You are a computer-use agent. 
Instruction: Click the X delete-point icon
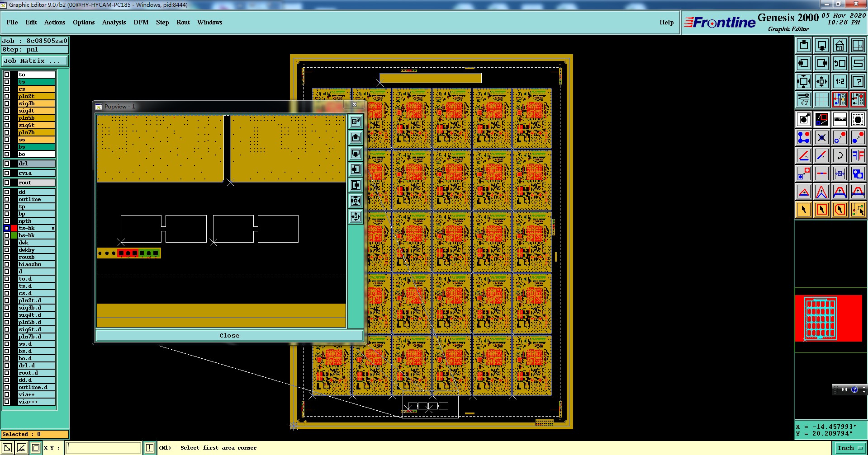(x=822, y=137)
